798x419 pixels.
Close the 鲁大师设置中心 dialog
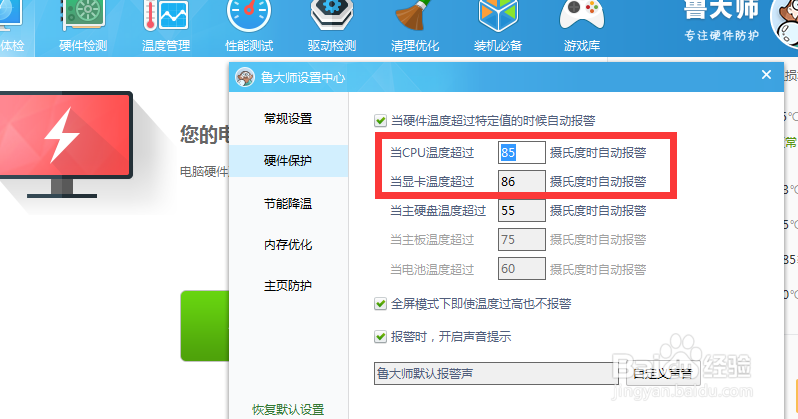point(766,75)
